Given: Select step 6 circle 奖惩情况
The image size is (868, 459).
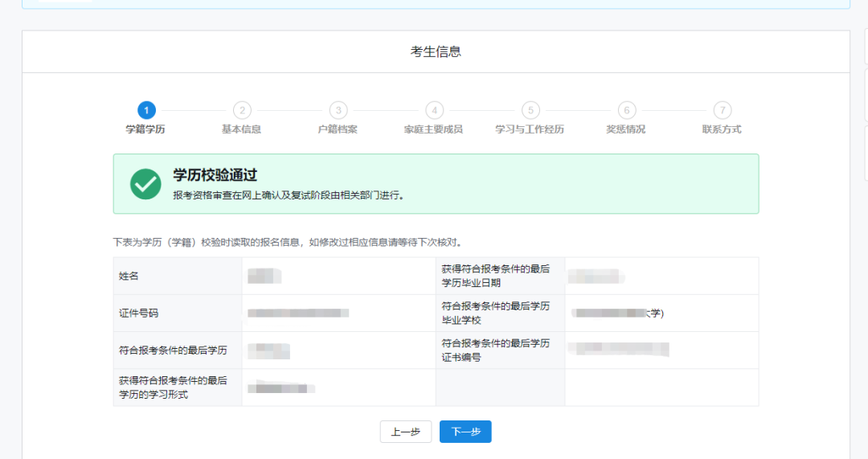Looking at the screenshot, I should coord(627,110).
